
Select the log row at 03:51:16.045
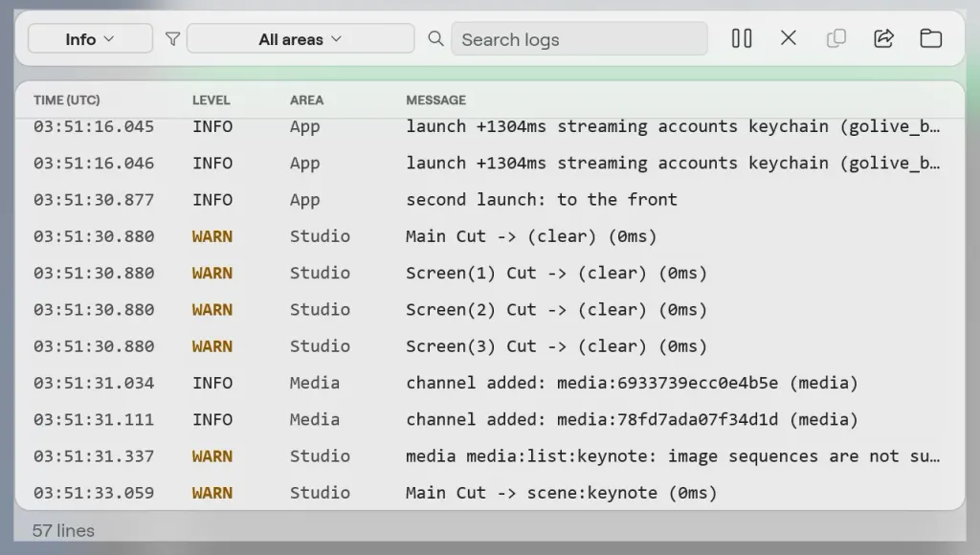click(x=489, y=127)
